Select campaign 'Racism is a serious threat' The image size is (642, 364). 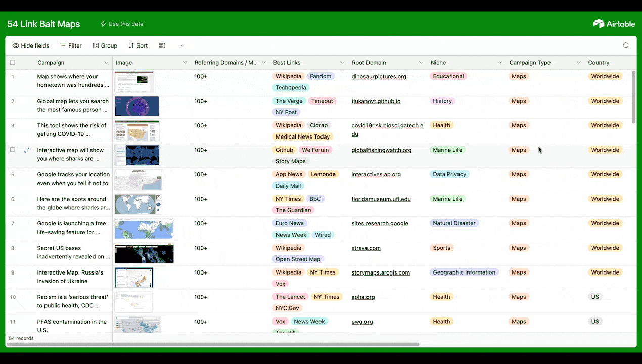click(x=72, y=301)
